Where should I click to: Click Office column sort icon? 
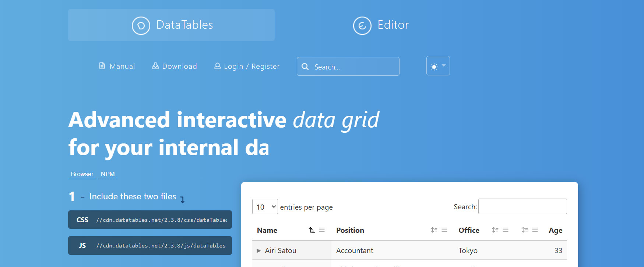pyautogui.click(x=495, y=230)
